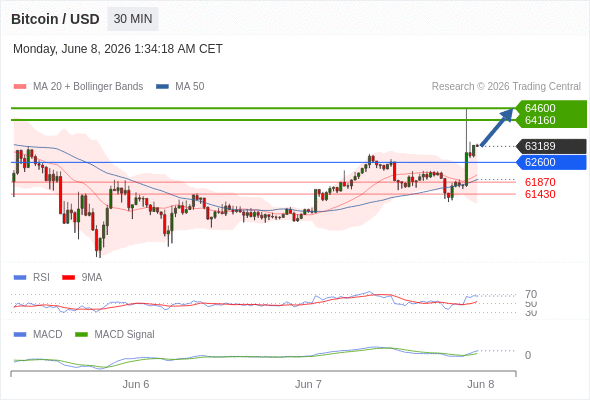This screenshot has height=400, width=590.
Task: Click Research © 2026 Trading Central credit
Action: pyautogui.click(x=506, y=87)
